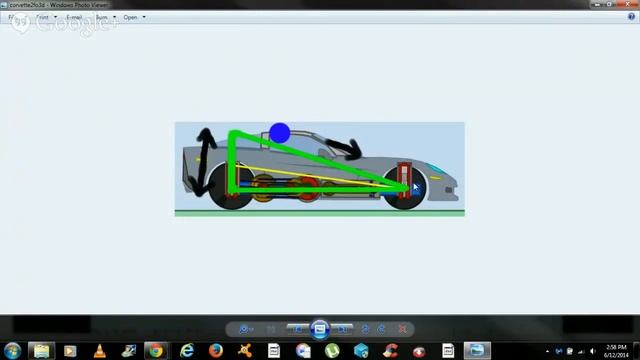Open Avast antivirus taskbar icon

tap(245, 351)
